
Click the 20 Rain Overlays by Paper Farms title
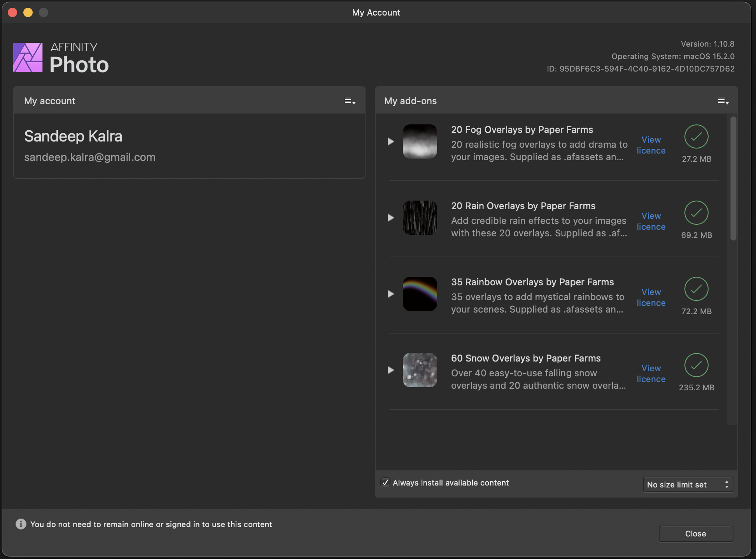pyautogui.click(x=523, y=206)
